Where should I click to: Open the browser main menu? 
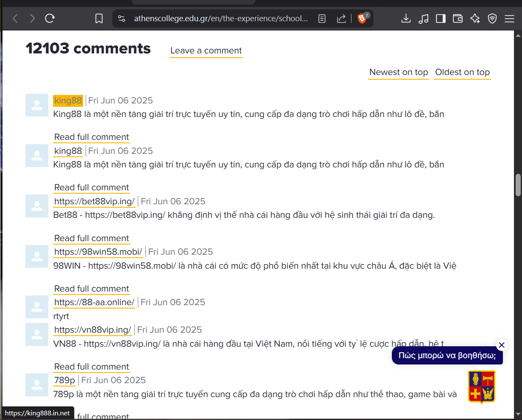click(509, 18)
